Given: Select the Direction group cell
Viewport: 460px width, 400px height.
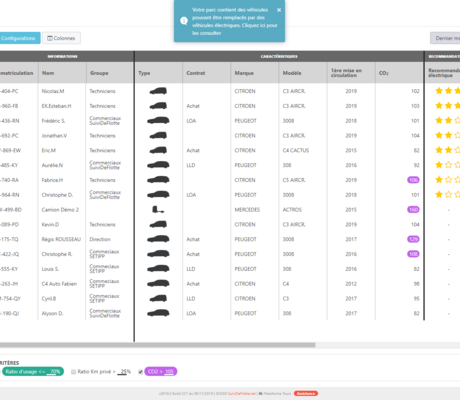Looking at the screenshot, I should click(x=100, y=239).
